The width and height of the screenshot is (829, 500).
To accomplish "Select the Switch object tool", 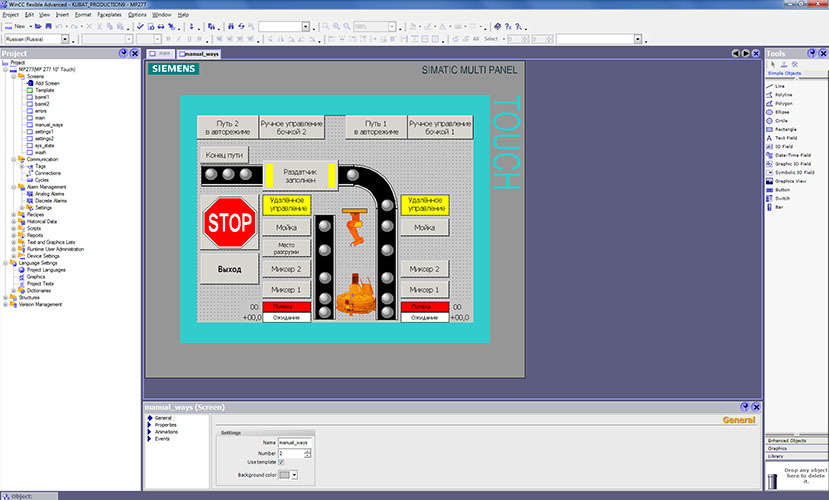I will [x=778, y=198].
